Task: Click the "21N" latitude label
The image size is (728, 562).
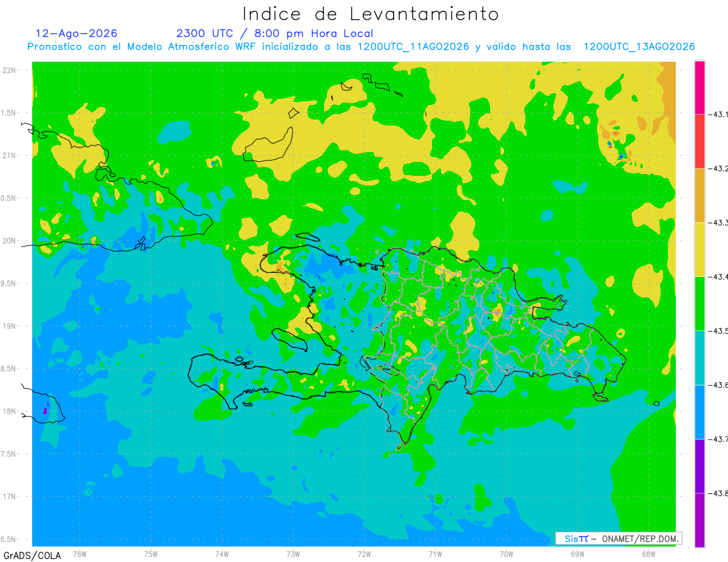Action: [x=9, y=156]
